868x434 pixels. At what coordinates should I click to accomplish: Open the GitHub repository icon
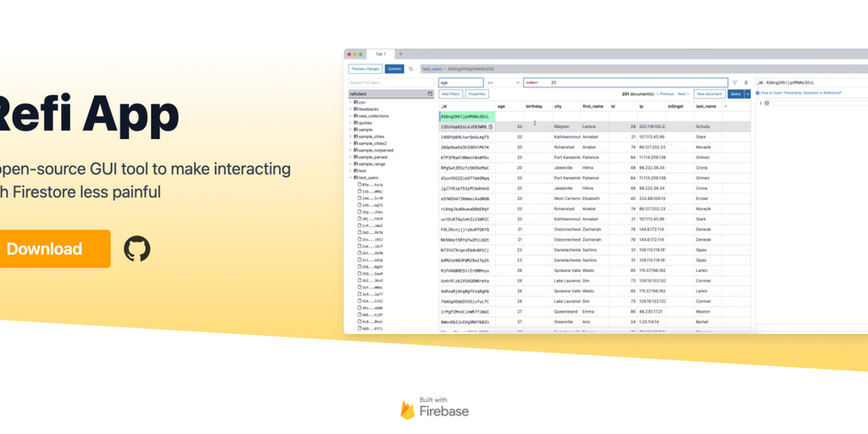point(136,248)
